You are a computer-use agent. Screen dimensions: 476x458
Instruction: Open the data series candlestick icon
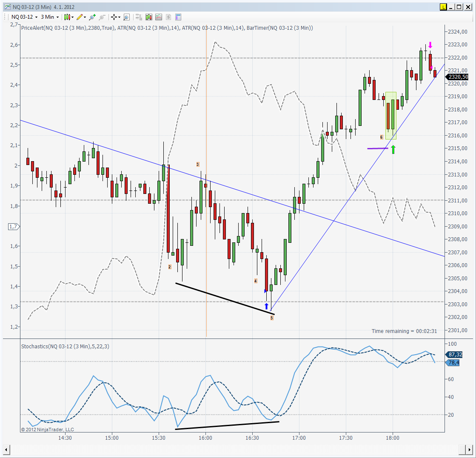(149, 17)
